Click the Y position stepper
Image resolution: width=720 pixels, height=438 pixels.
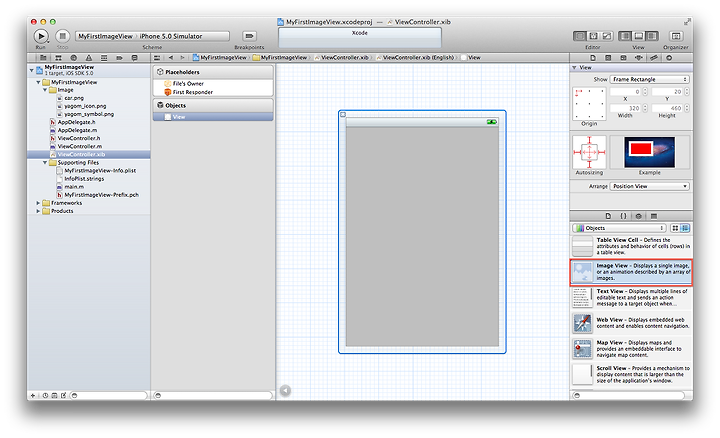[686, 92]
